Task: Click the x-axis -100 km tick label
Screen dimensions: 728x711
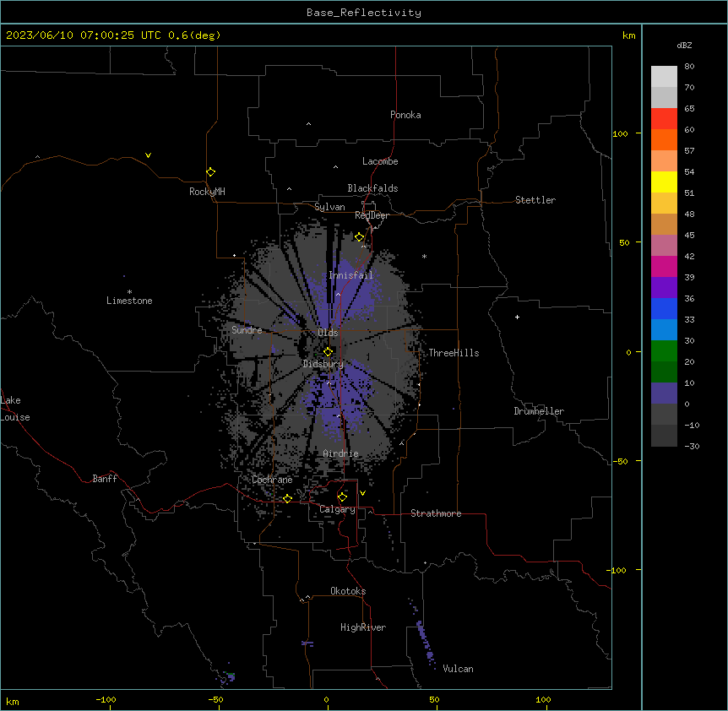Action: 106,699
